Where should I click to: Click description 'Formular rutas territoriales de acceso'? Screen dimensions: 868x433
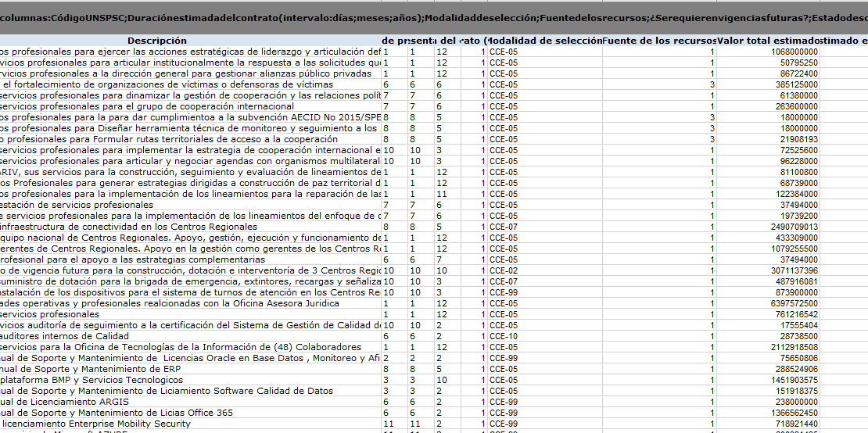pyautogui.click(x=191, y=139)
